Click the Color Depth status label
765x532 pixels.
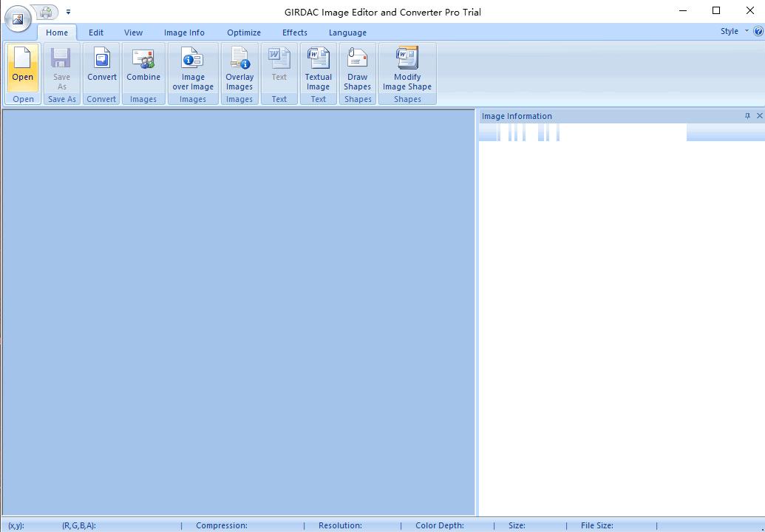tap(440, 525)
